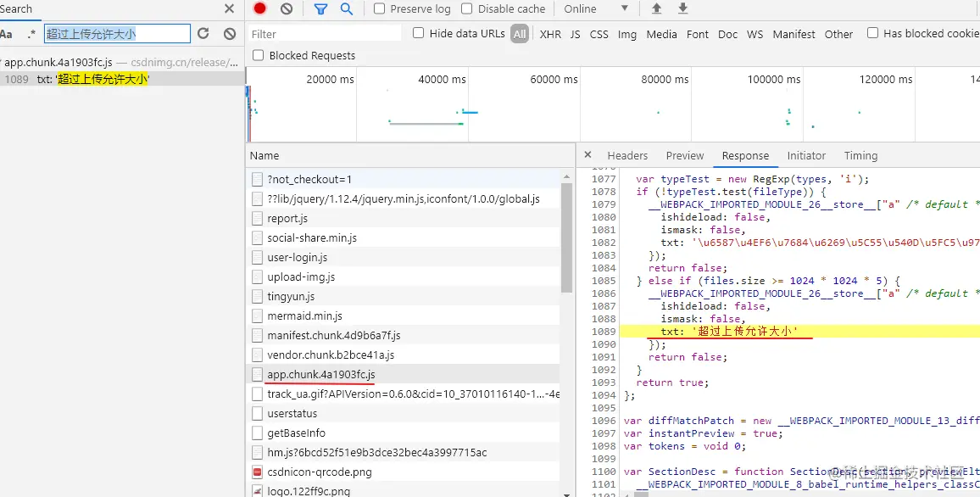Image resolution: width=980 pixels, height=497 pixels.
Task: Select the user-login.js request
Action: click(x=404, y=257)
